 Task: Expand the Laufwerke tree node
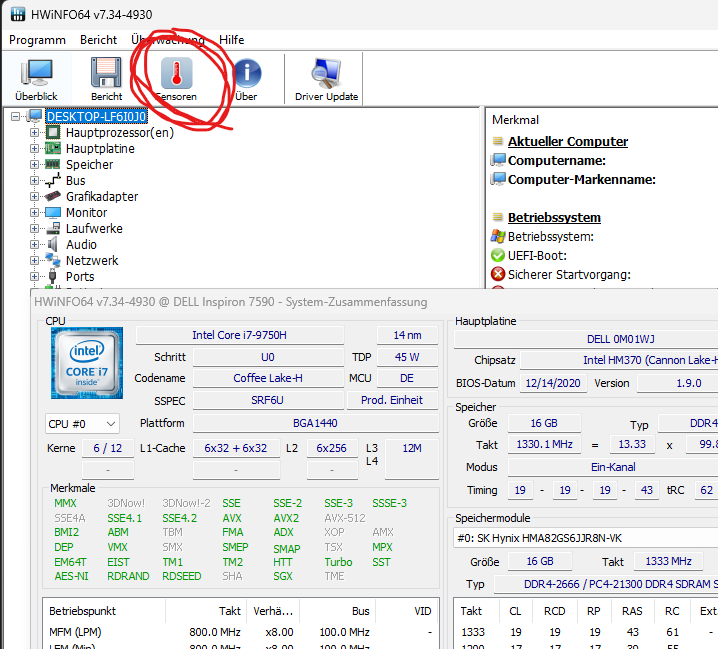click(34, 229)
